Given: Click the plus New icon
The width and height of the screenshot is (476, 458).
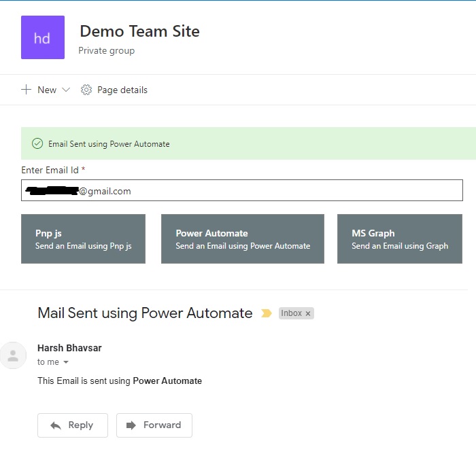Looking at the screenshot, I should 26,90.
